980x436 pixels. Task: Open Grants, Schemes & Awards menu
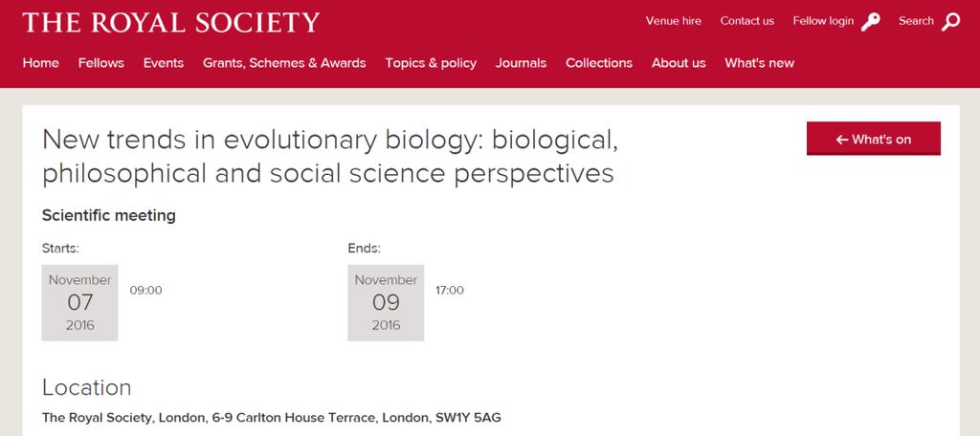284,63
